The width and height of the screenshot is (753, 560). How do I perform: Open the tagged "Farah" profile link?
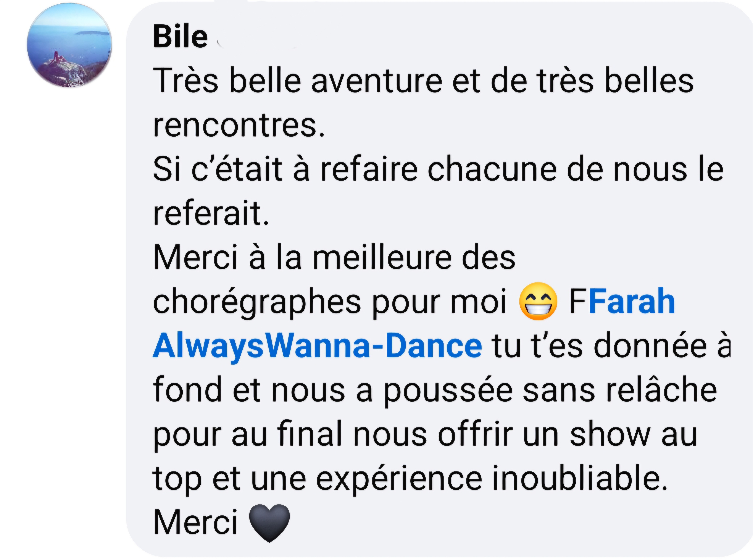(632, 301)
